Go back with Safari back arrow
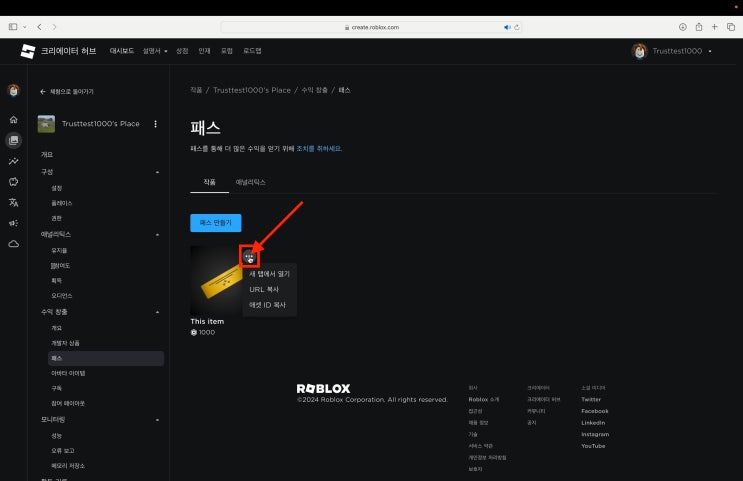This screenshot has width=743, height=481. tap(39, 27)
